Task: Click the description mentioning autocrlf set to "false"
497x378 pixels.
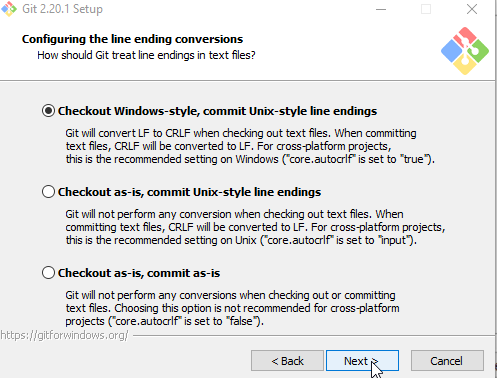Action: 232,308
